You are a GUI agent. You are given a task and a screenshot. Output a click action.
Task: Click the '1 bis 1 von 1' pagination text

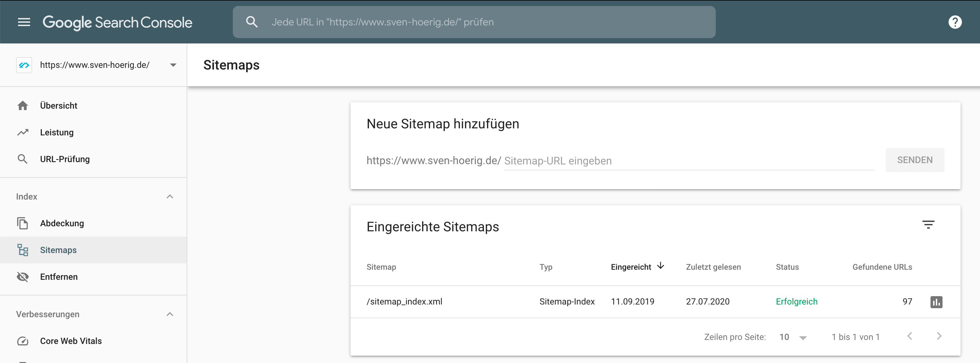point(855,337)
